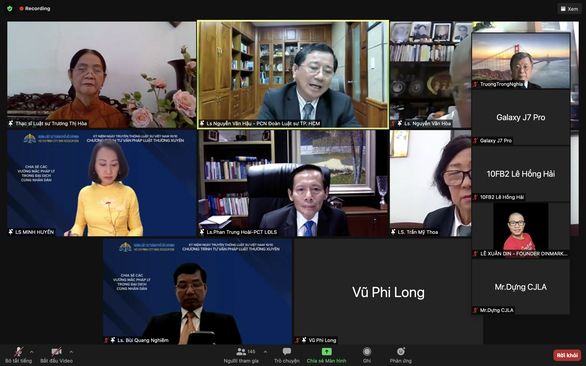Image resolution: width=586 pixels, height=366 pixels.
Task: Select the Galaxy J7 Pro participant tile
Action: (521, 117)
